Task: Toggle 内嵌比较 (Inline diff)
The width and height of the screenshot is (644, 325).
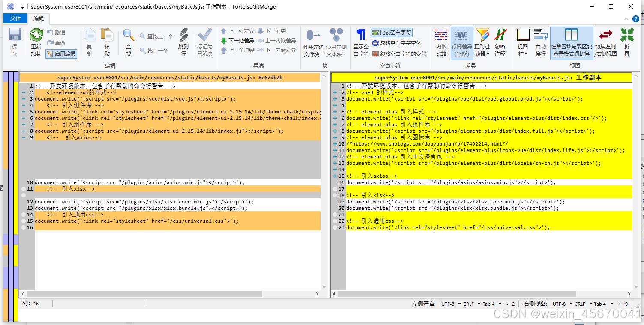Action: (441, 42)
